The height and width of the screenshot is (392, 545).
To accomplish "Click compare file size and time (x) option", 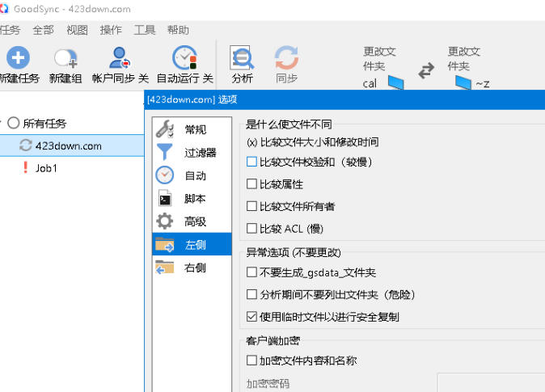I will 313,141.
